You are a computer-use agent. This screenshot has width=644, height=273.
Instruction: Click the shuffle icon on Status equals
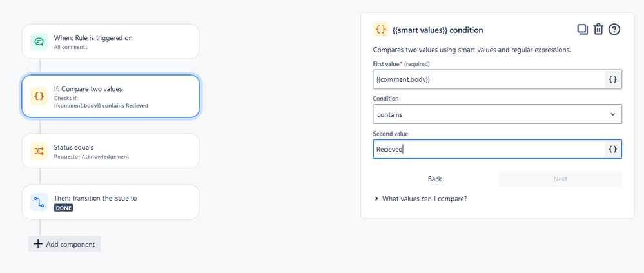pyautogui.click(x=39, y=151)
